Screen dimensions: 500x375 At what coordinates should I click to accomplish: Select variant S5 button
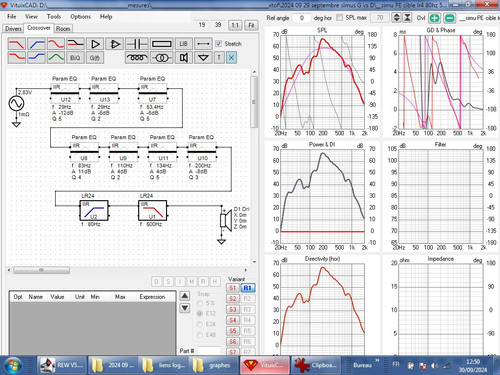coord(233,331)
